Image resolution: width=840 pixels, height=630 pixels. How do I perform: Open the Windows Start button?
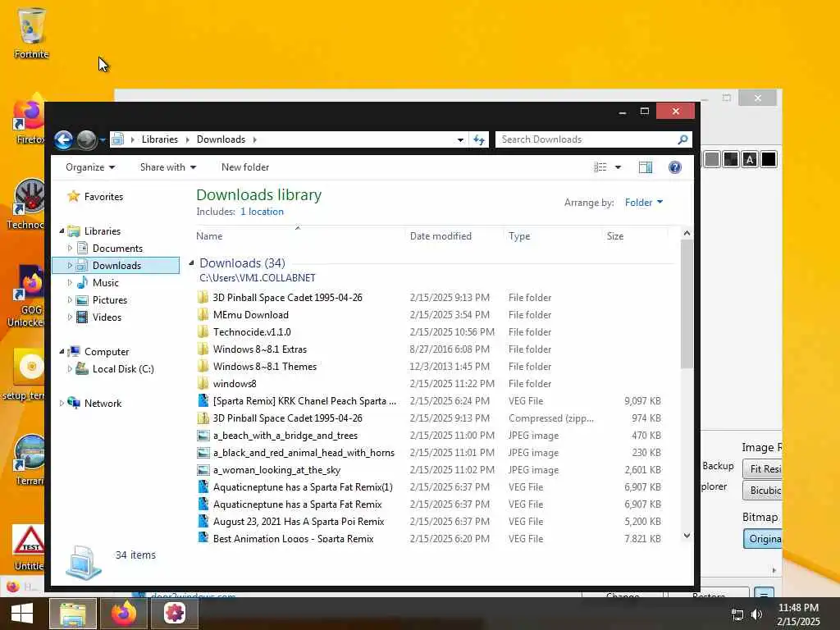coord(22,614)
